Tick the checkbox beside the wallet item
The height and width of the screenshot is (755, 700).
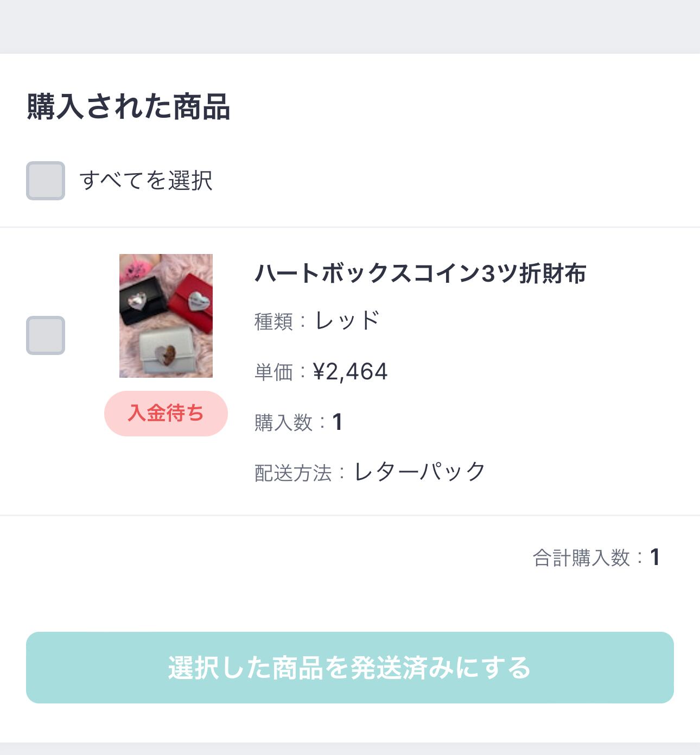(46, 335)
